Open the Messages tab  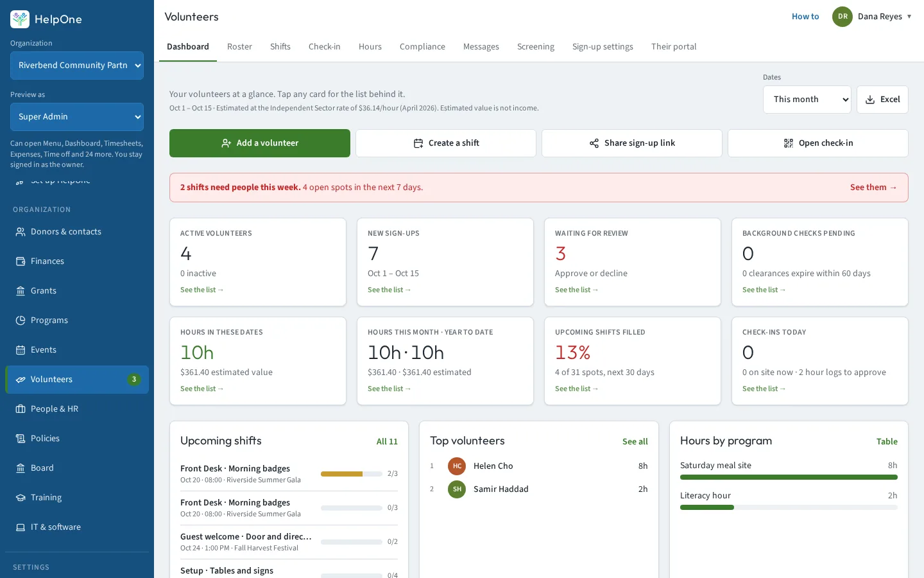click(x=481, y=47)
